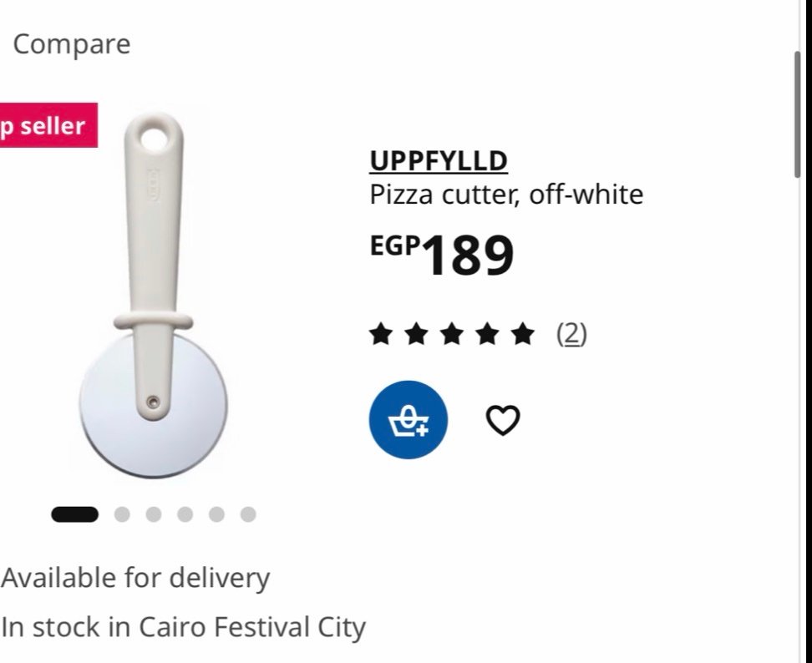Add UPPFYLLD pizza cutter to shopping bag

pyautogui.click(x=408, y=420)
